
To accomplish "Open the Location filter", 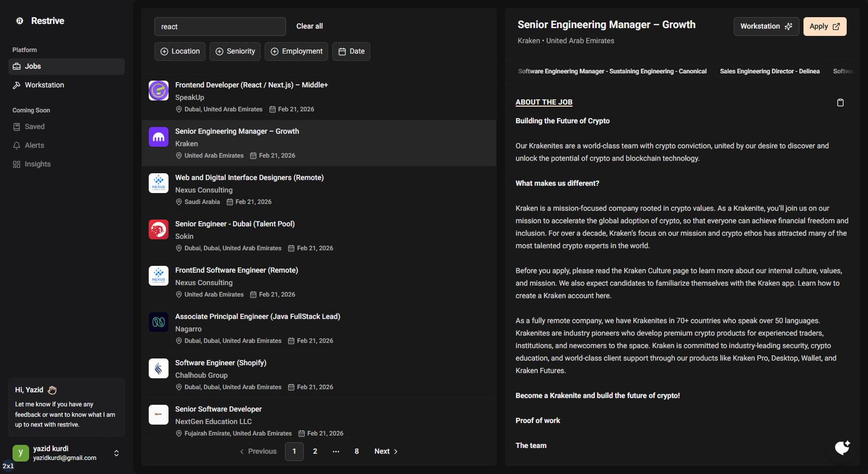I will tap(180, 52).
